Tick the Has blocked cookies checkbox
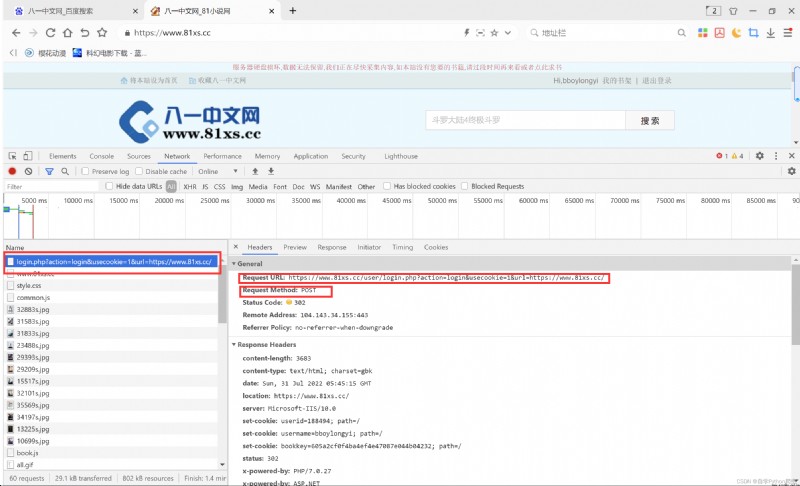800x486 pixels. 387,186
